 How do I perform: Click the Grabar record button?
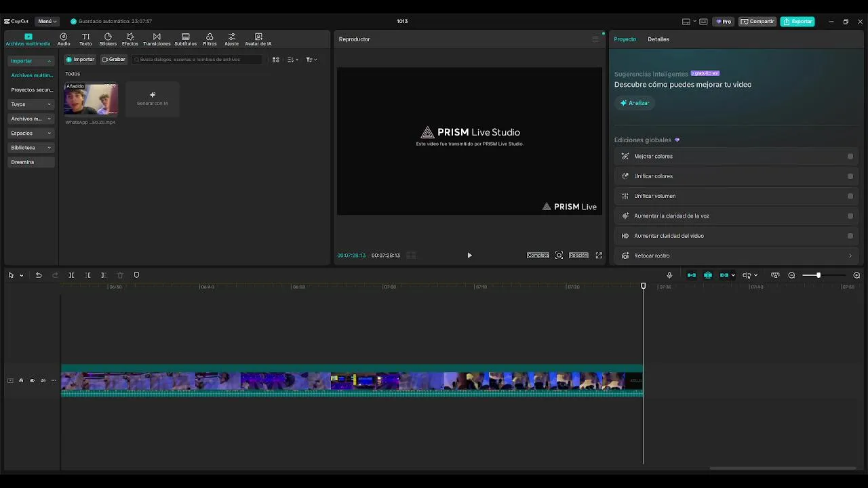point(113,60)
